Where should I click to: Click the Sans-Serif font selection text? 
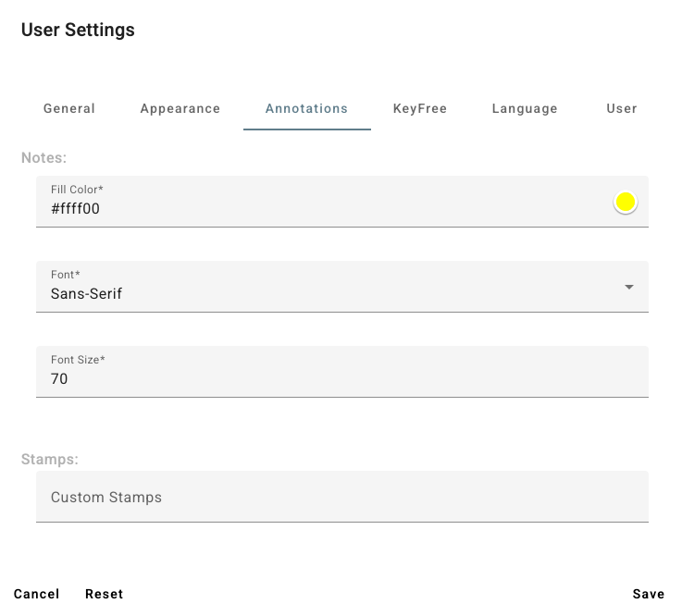pos(86,294)
